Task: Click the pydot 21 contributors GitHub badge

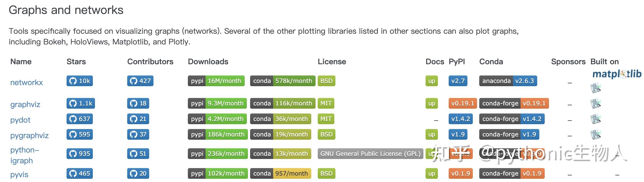Action: 138,119
